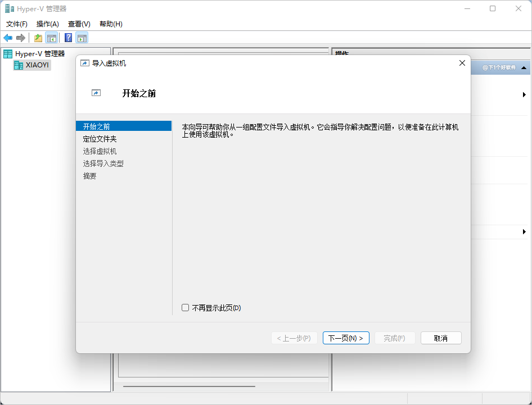Image resolution: width=532 pixels, height=405 pixels.
Task: Expand lower submenu arrow in actions pane
Action: pos(524,232)
